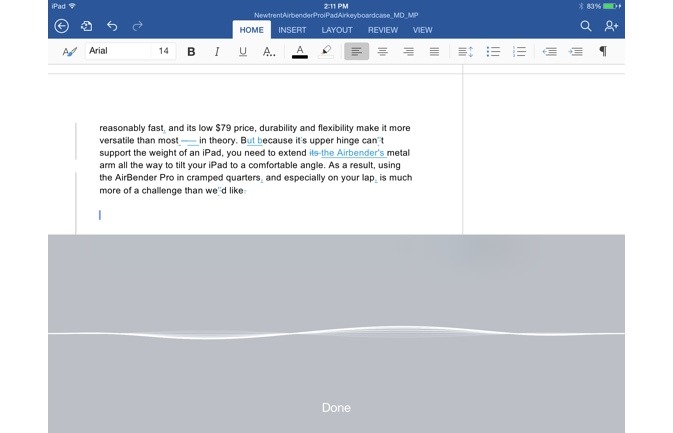Tap the text cursor on empty line
This screenshot has width=673, height=433.
(x=100, y=215)
